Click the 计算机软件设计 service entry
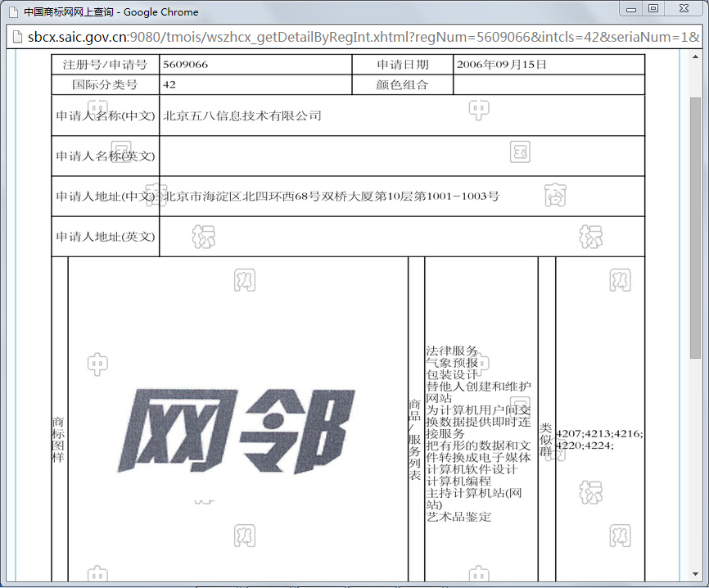Image resolution: width=709 pixels, height=588 pixels. [472, 469]
